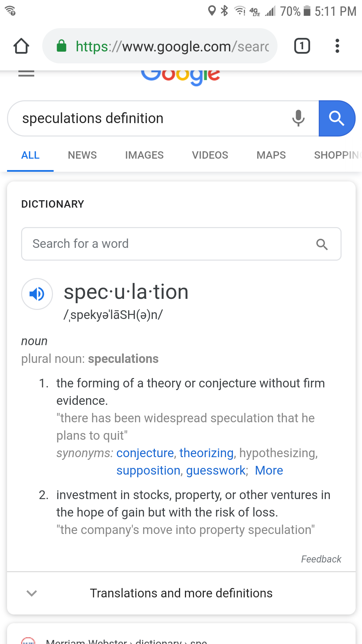Viewport: 362px width, 644px height.
Task: Click the Feedback link
Action: tap(321, 559)
